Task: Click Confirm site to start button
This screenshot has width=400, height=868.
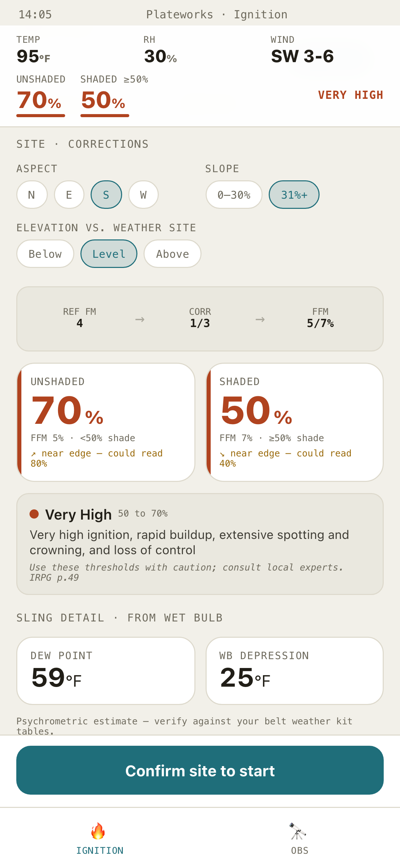Action: click(x=200, y=770)
